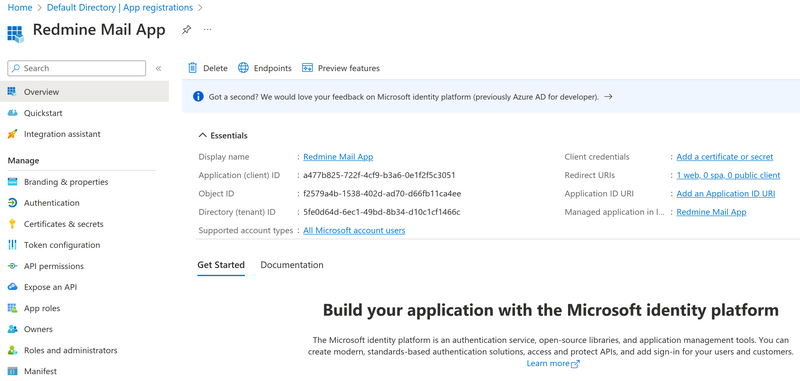Click the Owners people icon
This screenshot has height=381, width=800.
(x=13, y=329)
